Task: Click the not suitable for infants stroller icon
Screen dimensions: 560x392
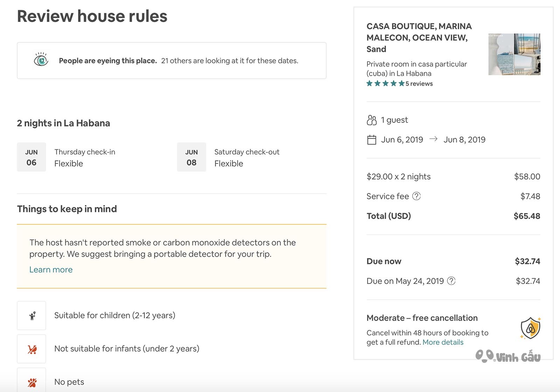Action: point(32,349)
